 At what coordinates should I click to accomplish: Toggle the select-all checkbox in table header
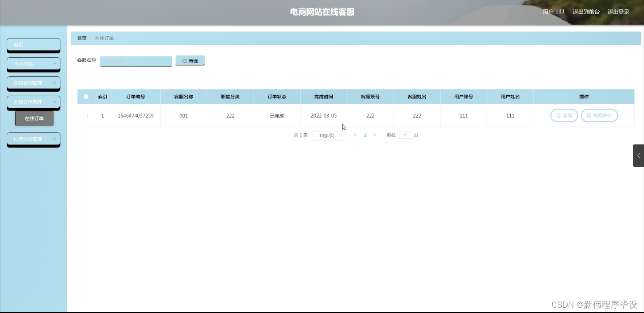point(85,96)
